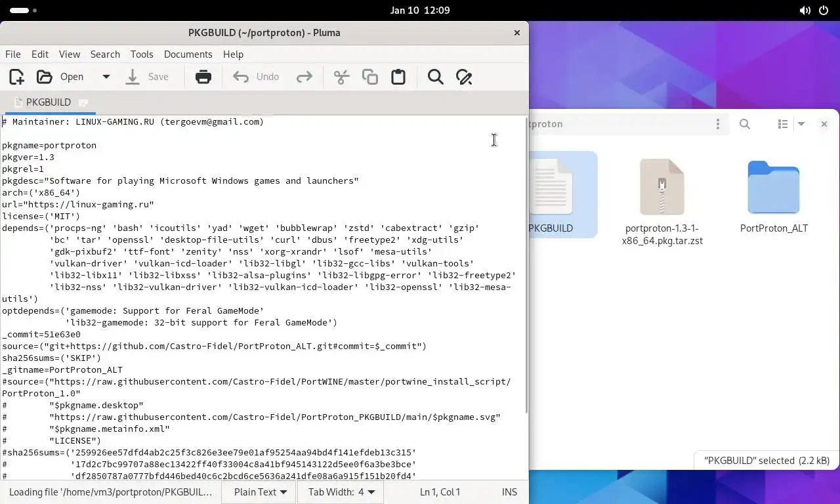Click the commented "$pkgname.desktop" line
840x504 pixels.
tap(73, 405)
